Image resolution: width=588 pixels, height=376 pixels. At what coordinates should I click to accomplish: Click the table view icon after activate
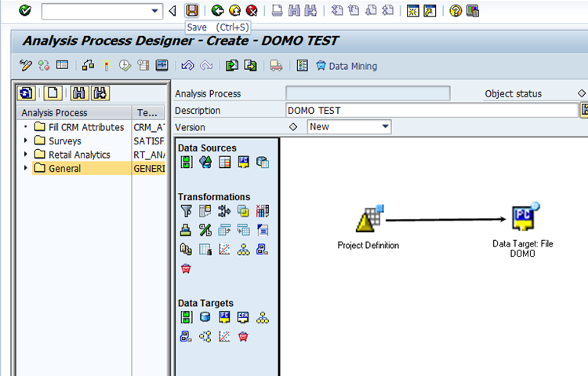pos(62,65)
